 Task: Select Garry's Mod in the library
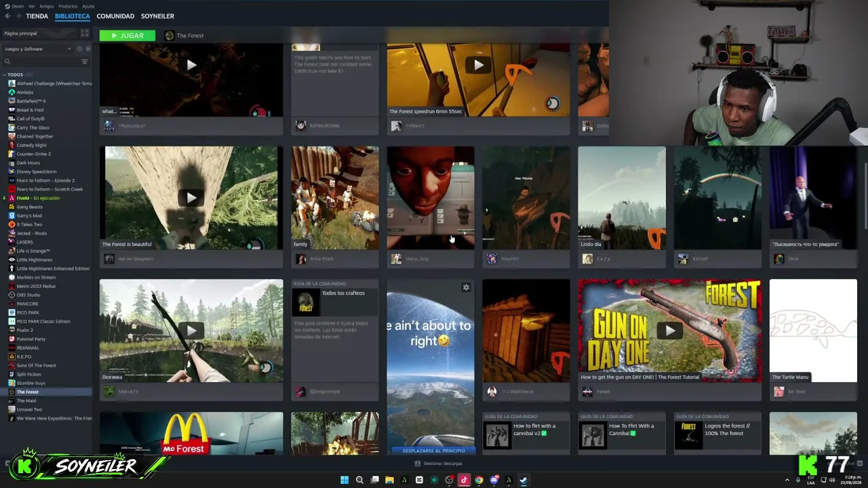(x=29, y=216)
